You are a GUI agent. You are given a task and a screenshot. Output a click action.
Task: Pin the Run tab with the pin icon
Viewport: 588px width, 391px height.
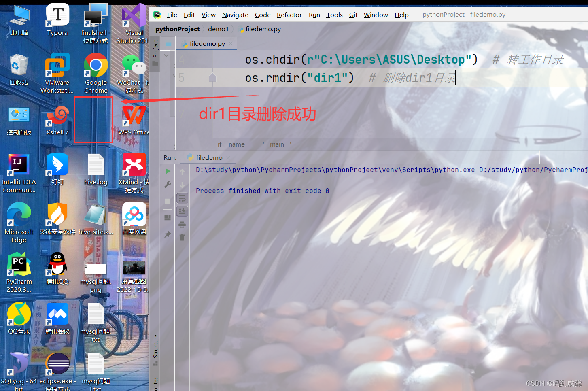pyautogui.click(x=168, y=234)
